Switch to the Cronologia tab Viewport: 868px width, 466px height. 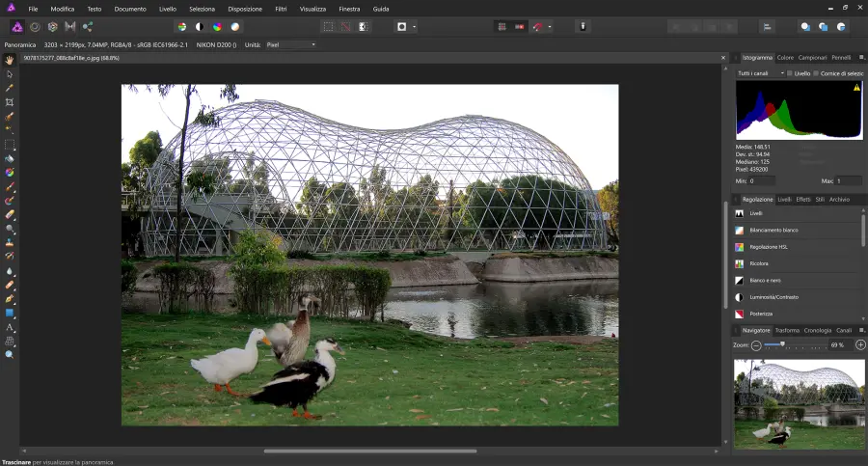click(x=818, y=330)
